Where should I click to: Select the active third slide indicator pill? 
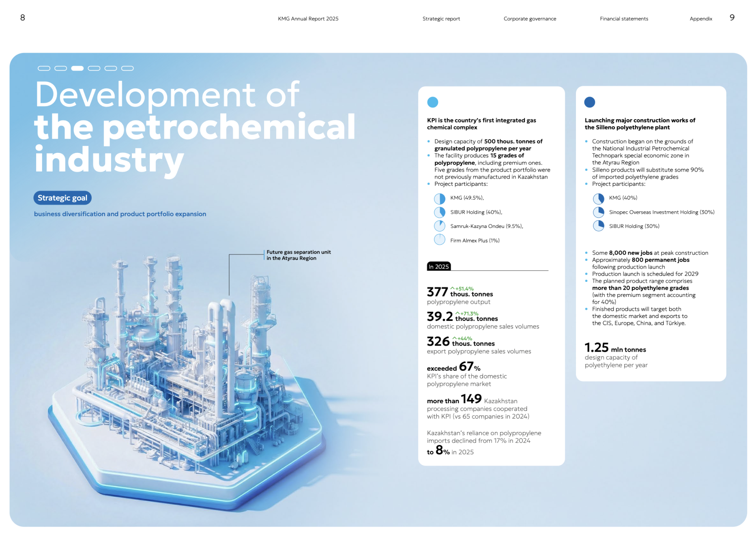coord(77,68)
